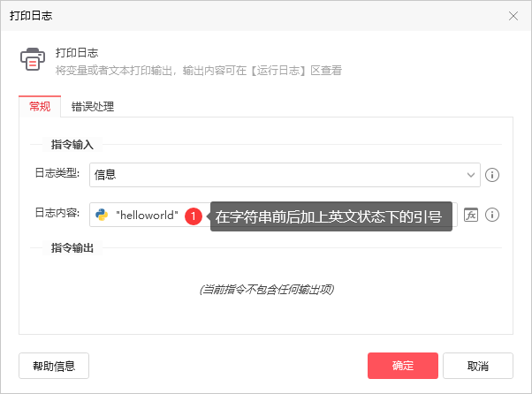
Task: Click the text 当前指令不包含任何输出项
Action: 267,290
